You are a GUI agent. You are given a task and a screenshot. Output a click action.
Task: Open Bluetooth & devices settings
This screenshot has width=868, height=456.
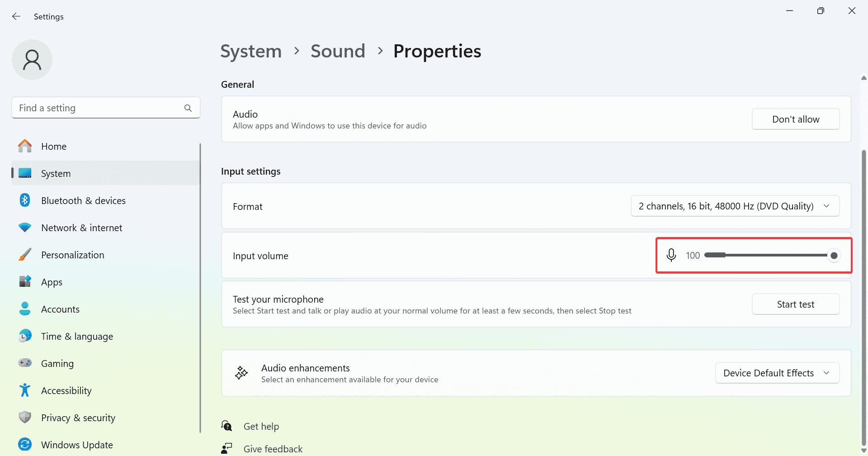pyautogui.click(x=105, y=200)
